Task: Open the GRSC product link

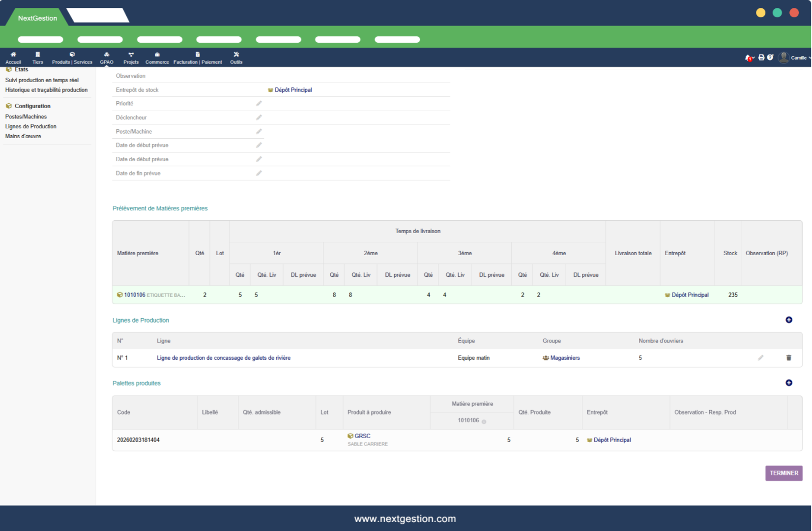Action: pyautogui.click(x=362, y=436)
